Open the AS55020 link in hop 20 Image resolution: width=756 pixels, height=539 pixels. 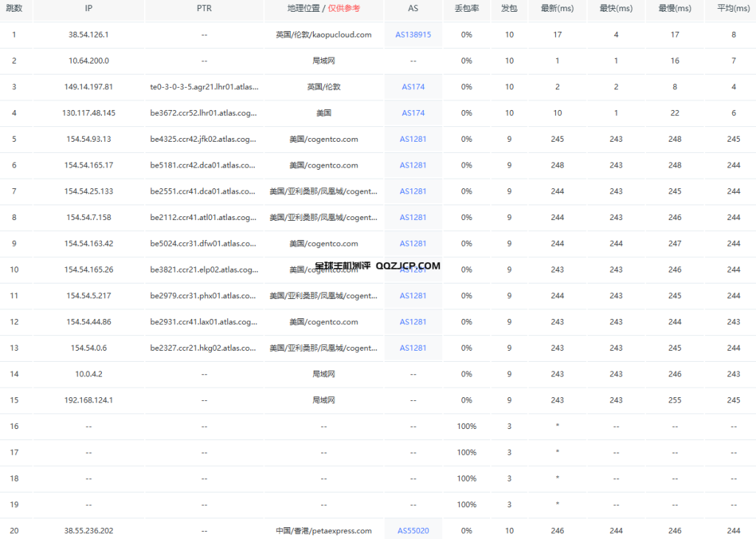tap(413, 530)
